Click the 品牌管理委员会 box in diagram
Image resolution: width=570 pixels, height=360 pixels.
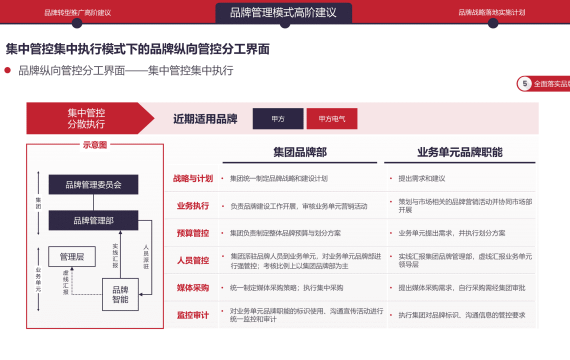[x=93, y=184]
